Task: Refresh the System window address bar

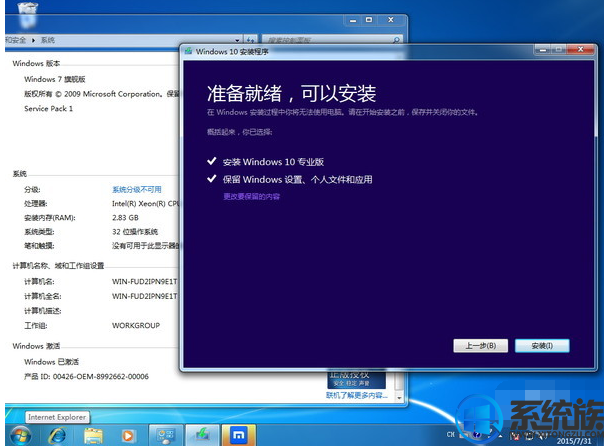Action: click(x=250, y=40)
